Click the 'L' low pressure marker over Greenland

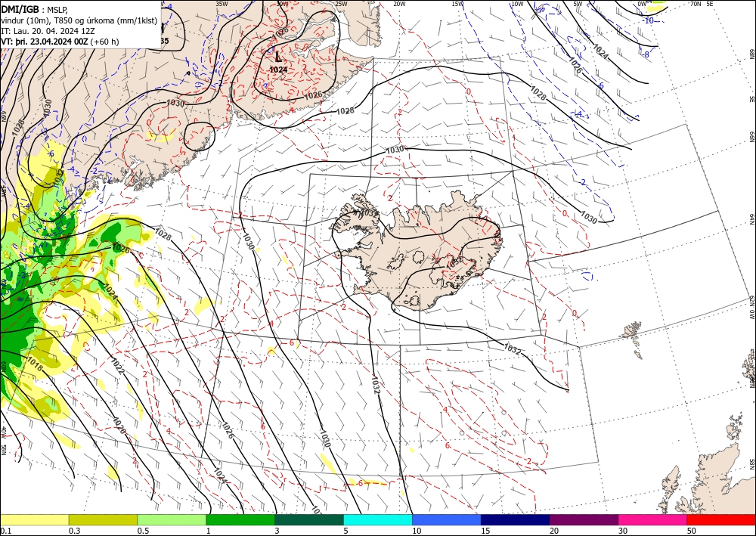pyautogui.click(x=278, y=57)
